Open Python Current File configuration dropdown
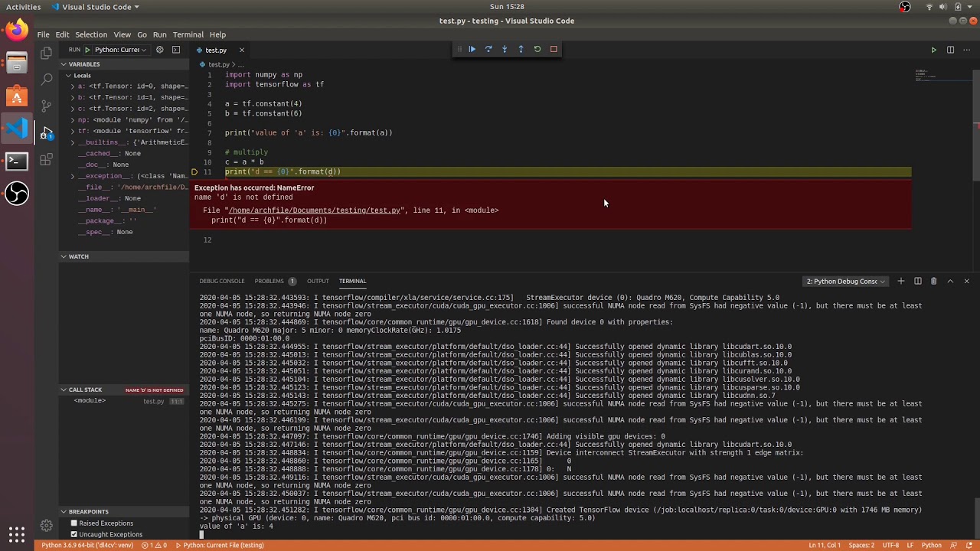 click(x=120, y=50)
